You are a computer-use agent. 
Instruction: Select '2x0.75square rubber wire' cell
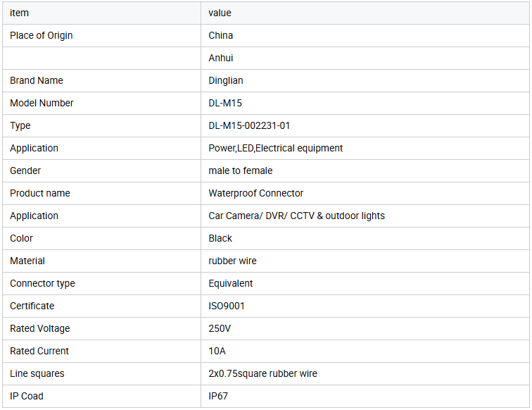pyautogui.click(x=263, y=373)
